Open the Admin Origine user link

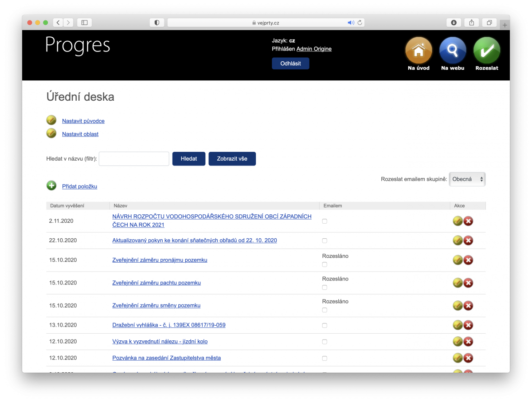click(x=314, y=49)
